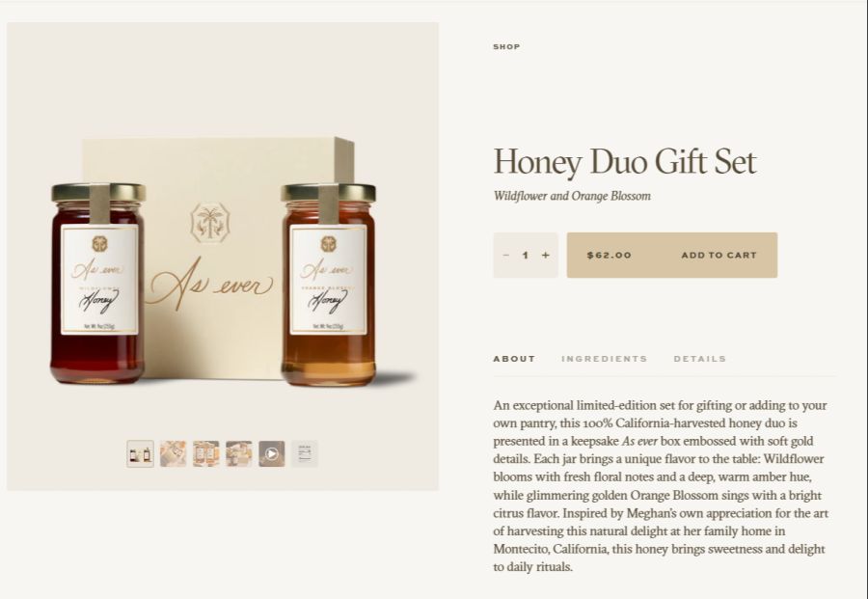Viewport: 868px width, 599px height.
Task: Select the first thumbnail with two jars
Action: pos(140,454)
